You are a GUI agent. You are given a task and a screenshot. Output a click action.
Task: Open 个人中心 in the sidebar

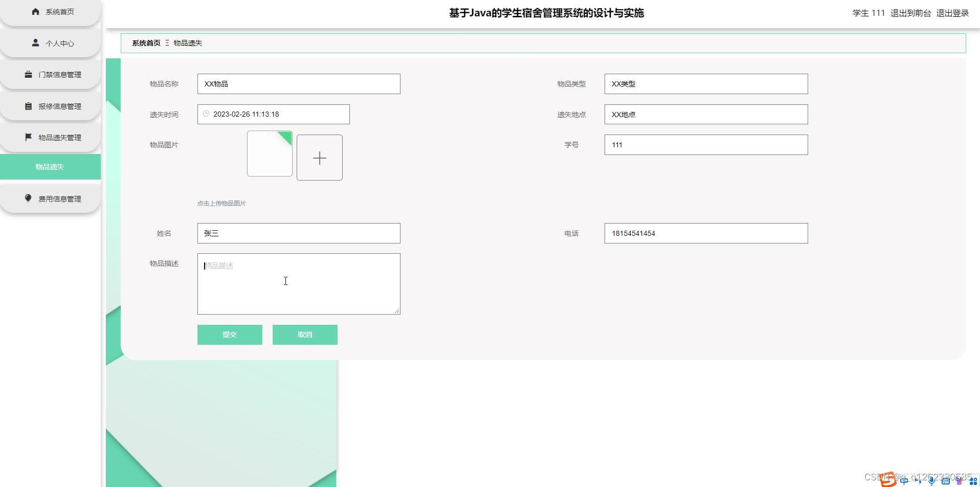(x=50, y=43)
